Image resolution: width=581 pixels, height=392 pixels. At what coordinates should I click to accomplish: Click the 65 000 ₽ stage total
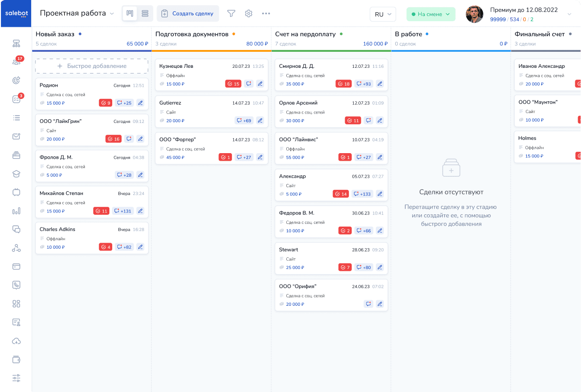point(137,44)
